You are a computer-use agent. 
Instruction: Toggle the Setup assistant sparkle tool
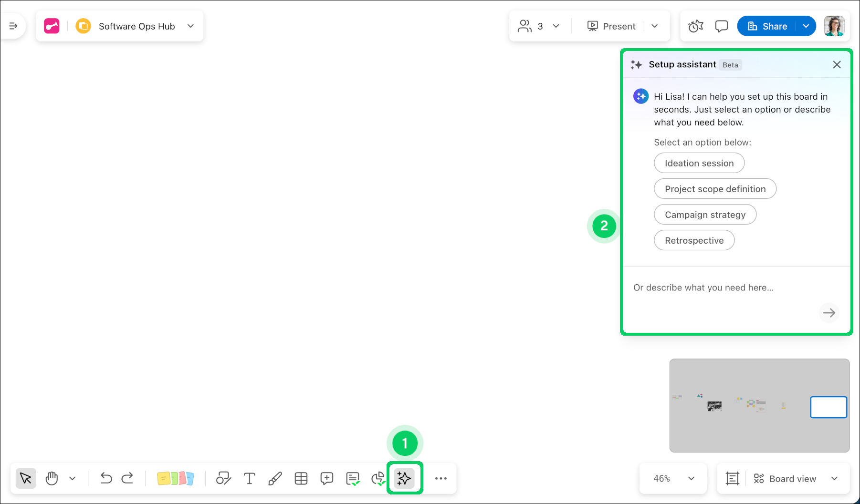(404, 478)
